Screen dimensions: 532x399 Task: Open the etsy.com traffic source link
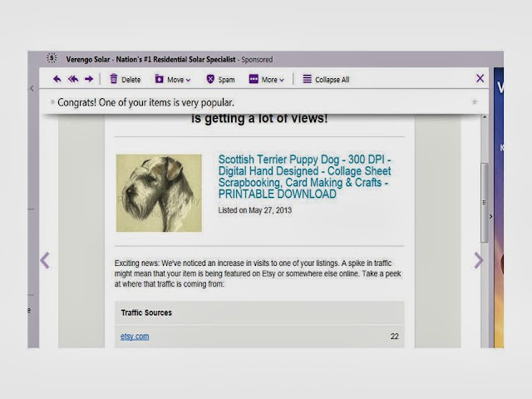pyautogui.click(x=135, y=336)
